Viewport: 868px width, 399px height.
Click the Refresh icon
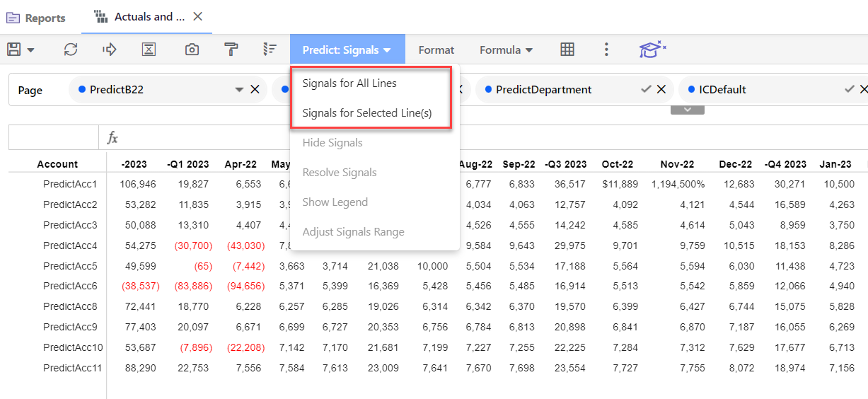click(x=71, y=50)
